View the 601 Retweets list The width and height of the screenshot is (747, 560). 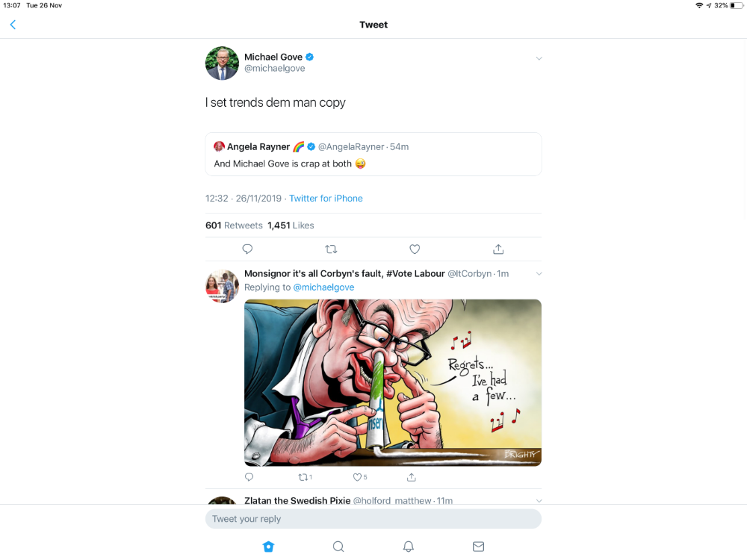tap(234, 225)
